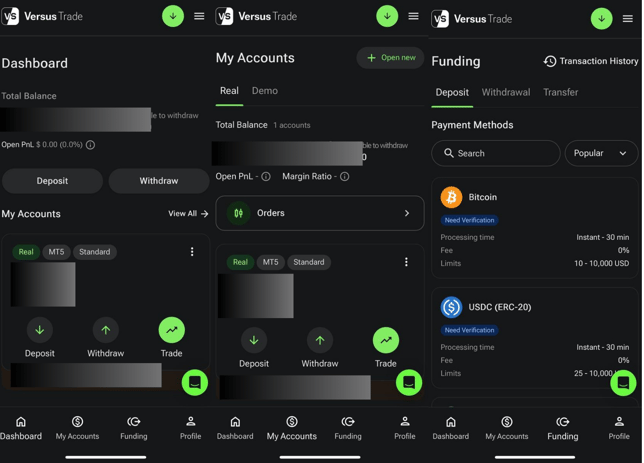Image resolution: width=644 pixels, height=463 pixels.
Task: Tap Withdraw arrow icon on Dashboard account card
Action: (106, 330)
